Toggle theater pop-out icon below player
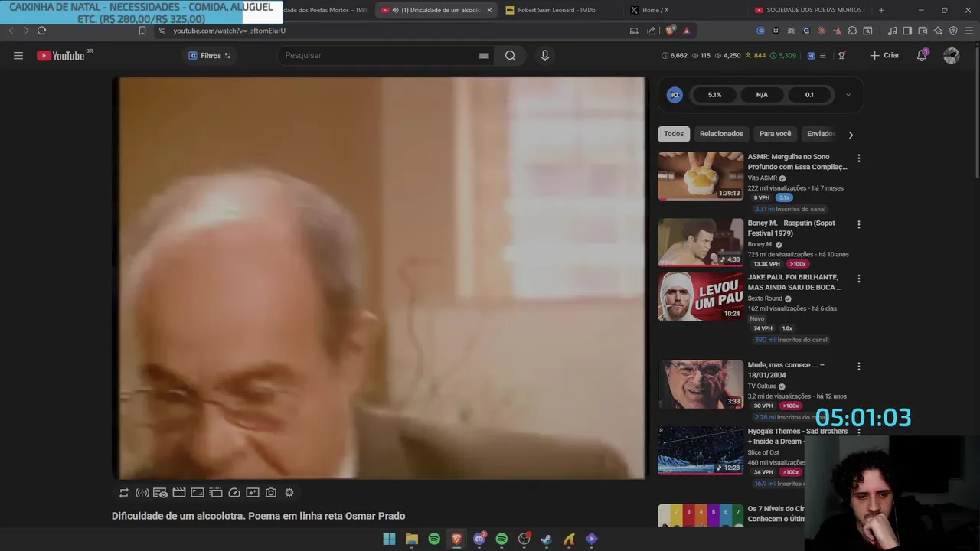The width and height of the screenshot is (980, 551). (216, 493)
